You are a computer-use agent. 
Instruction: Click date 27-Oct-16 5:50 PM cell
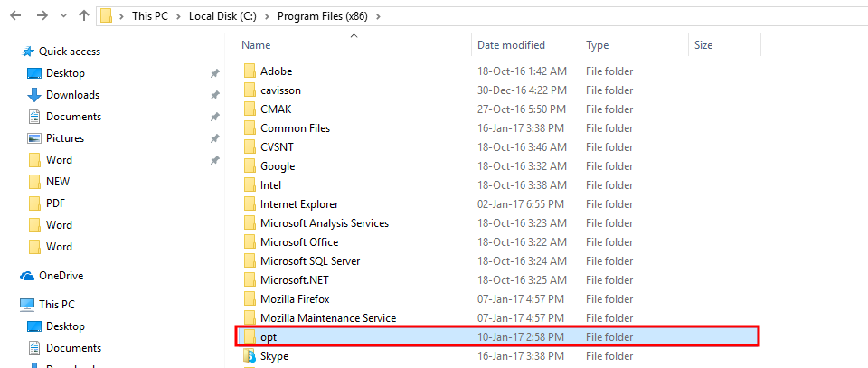click(521, 109)
